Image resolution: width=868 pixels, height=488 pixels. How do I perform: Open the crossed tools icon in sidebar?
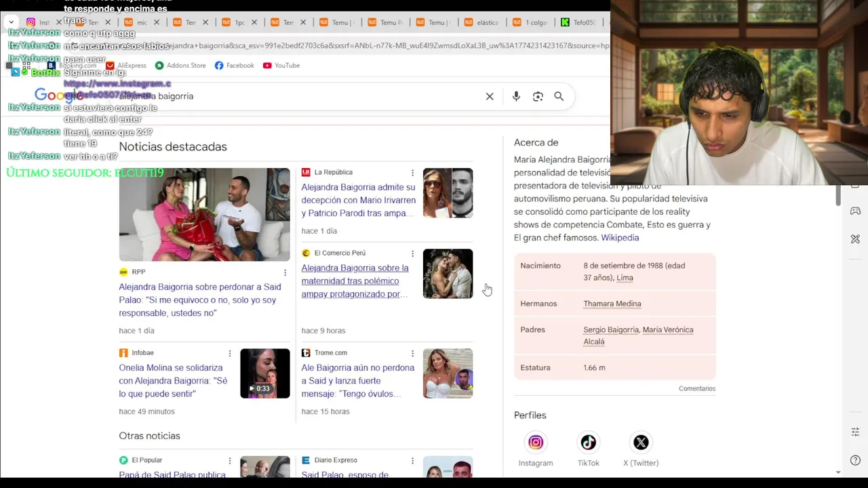point(855,239)
